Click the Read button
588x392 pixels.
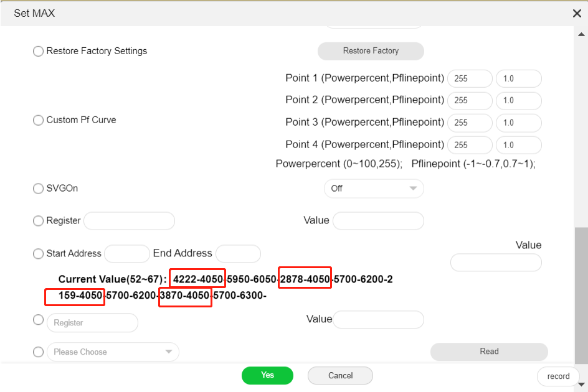pyautogui.click(x=489, y=352)
